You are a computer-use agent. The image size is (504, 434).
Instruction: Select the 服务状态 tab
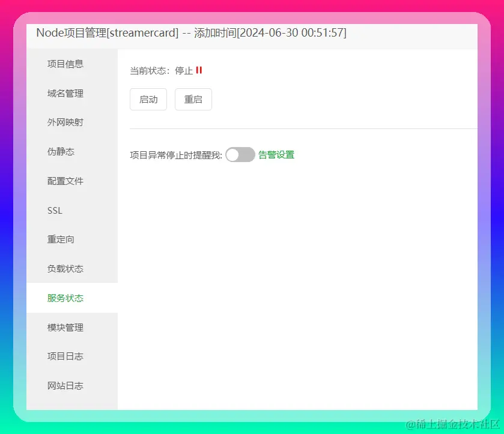tap(72, 298)
